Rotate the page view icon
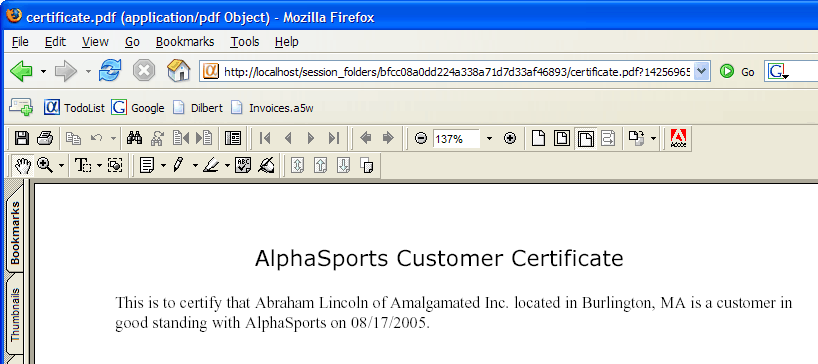This screenshot has width=818, height=364. click(x=636, y=138)
